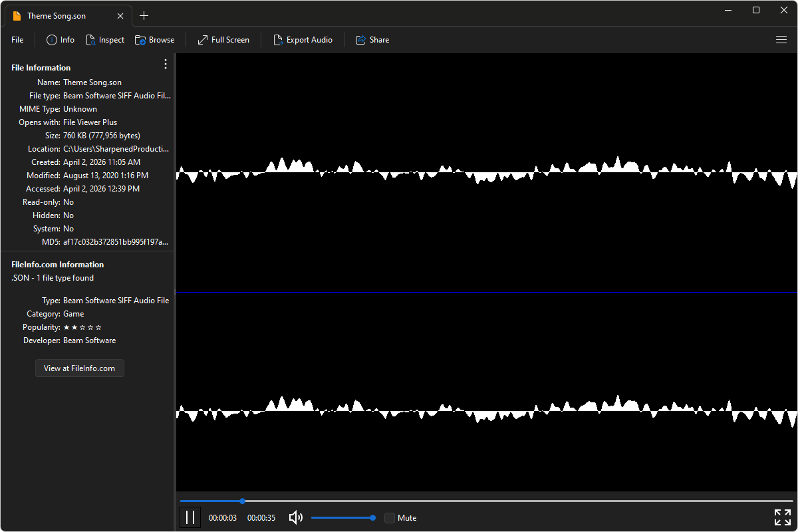The height and width of the screenshot is (532, 798).
Task: Click View at FileInfo.com button
Action: click(79, 368)
